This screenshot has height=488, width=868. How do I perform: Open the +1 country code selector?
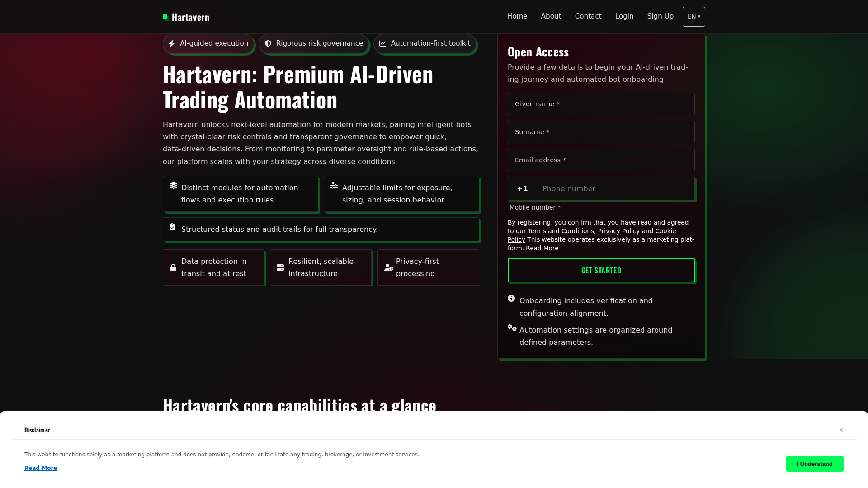click(x=523, y=188)
